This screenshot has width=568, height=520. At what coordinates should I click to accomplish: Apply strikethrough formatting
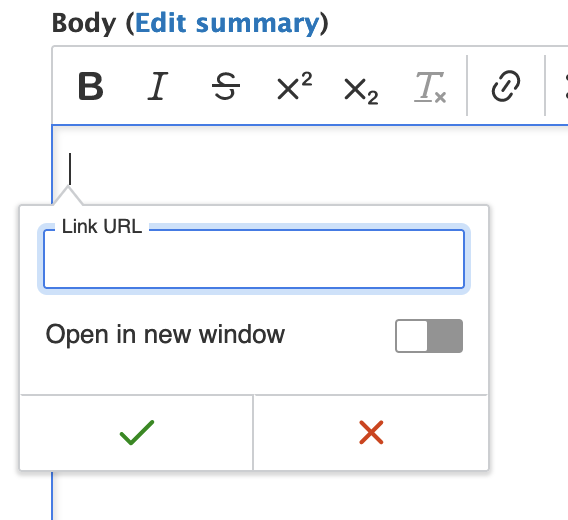pyautogui.click(x=226, y=86)
